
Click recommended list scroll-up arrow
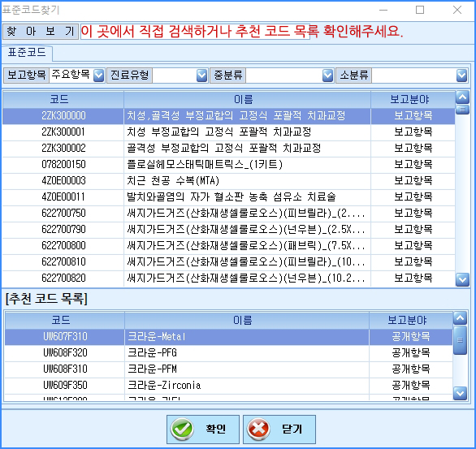point(460,318)
